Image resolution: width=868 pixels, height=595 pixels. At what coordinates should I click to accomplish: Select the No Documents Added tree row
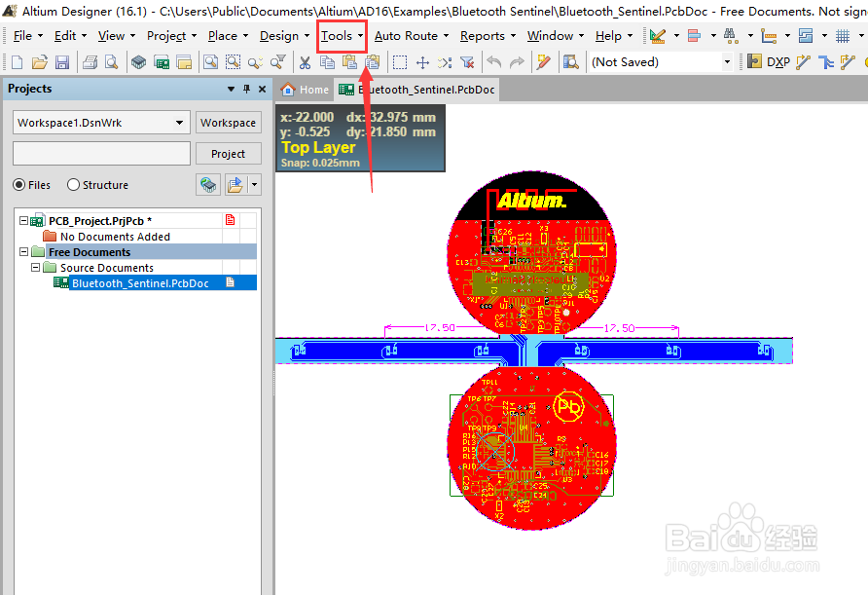pos(115,237)
